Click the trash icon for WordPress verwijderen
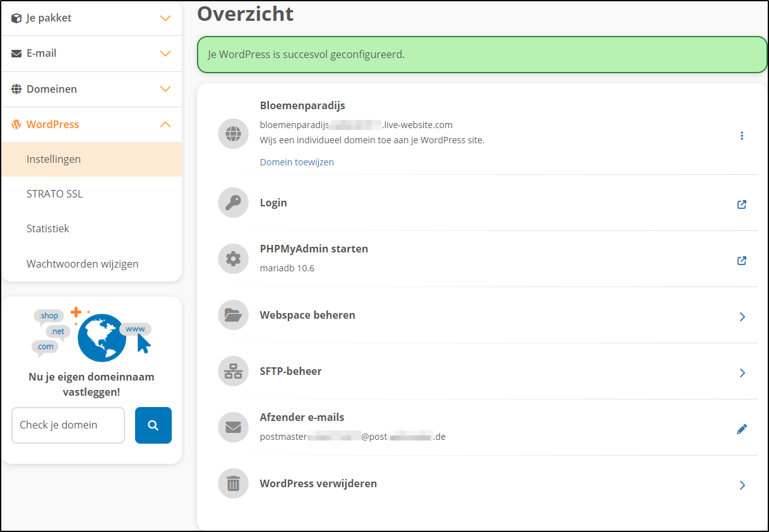This screenshot has width=769, height=532. pos(233,483)
